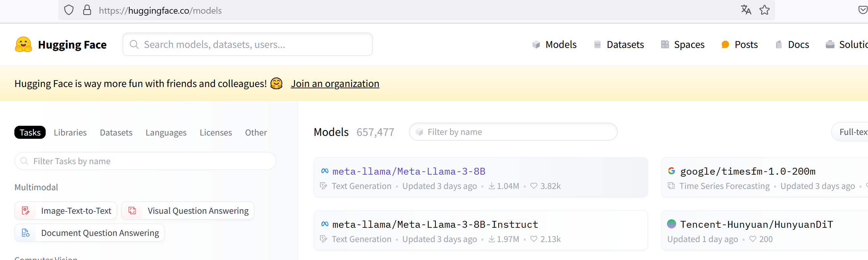
Task: Focus the Search models, datasets, users field
Action: coord(248,44)
